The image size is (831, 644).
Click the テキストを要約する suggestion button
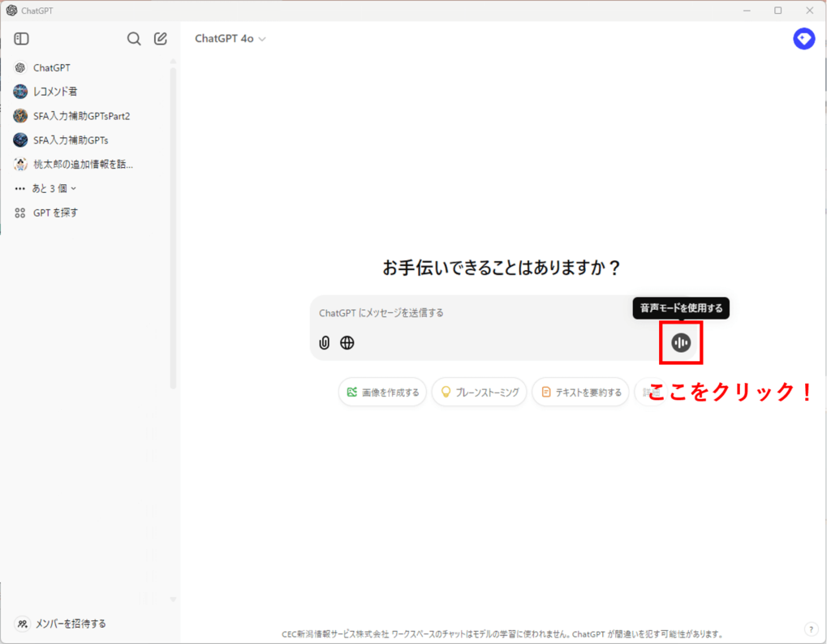tap(579, 393)
